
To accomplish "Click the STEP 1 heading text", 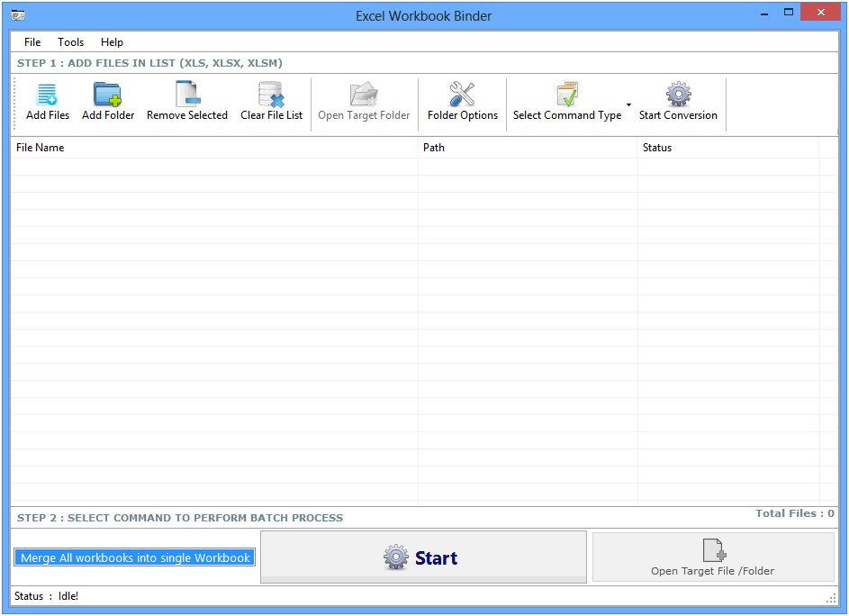I will pos(149,63).
